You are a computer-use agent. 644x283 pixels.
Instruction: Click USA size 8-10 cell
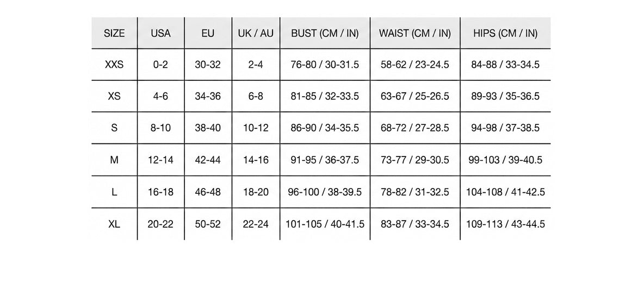pyautogui.click(x=160, y=128)
